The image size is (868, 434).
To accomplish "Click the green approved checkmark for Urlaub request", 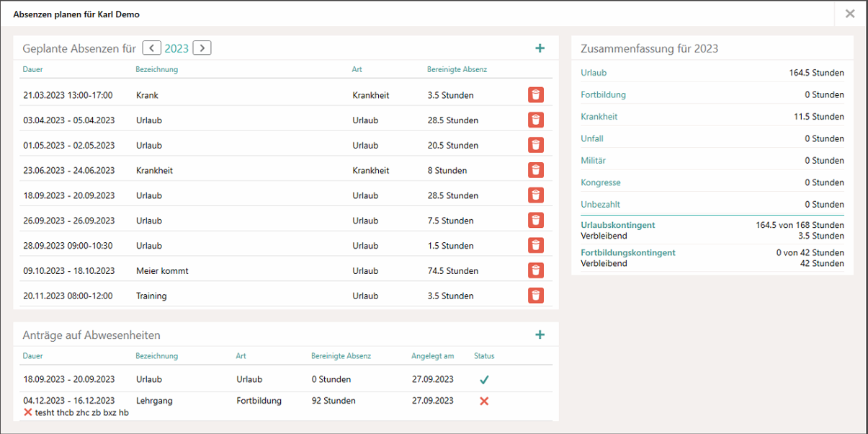I will point(483,379).
